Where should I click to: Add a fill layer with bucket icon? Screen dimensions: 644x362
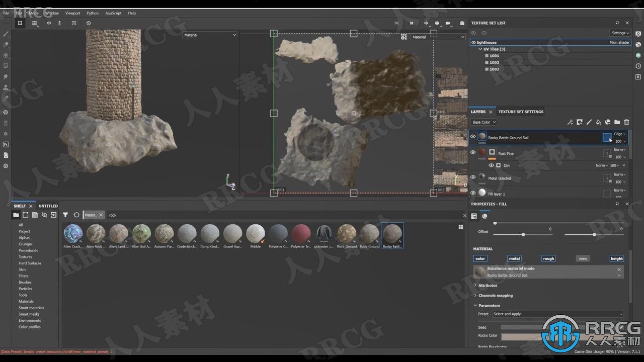pos(598,122)
